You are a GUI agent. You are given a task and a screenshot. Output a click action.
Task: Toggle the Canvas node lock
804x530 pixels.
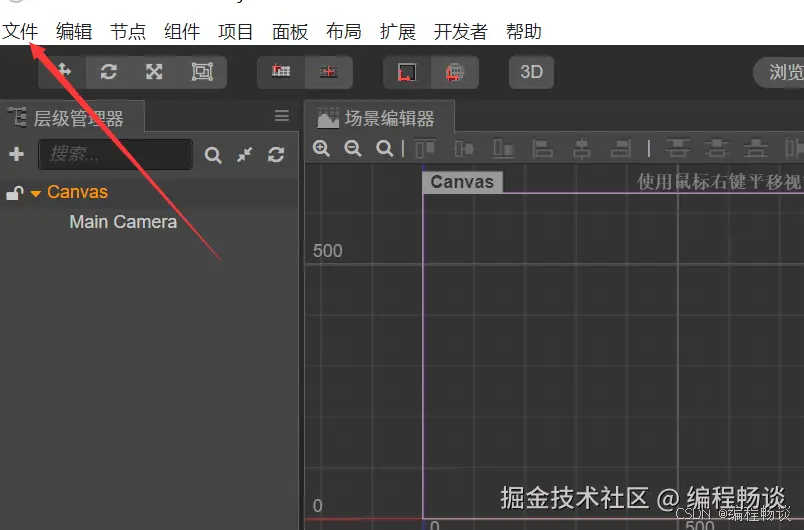(x=15, y=193)
